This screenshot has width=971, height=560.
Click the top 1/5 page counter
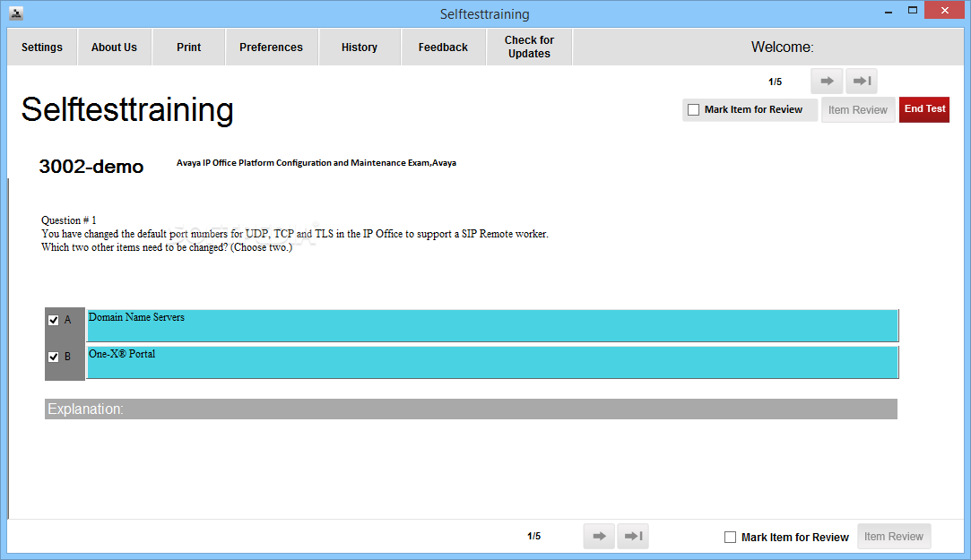776,82
